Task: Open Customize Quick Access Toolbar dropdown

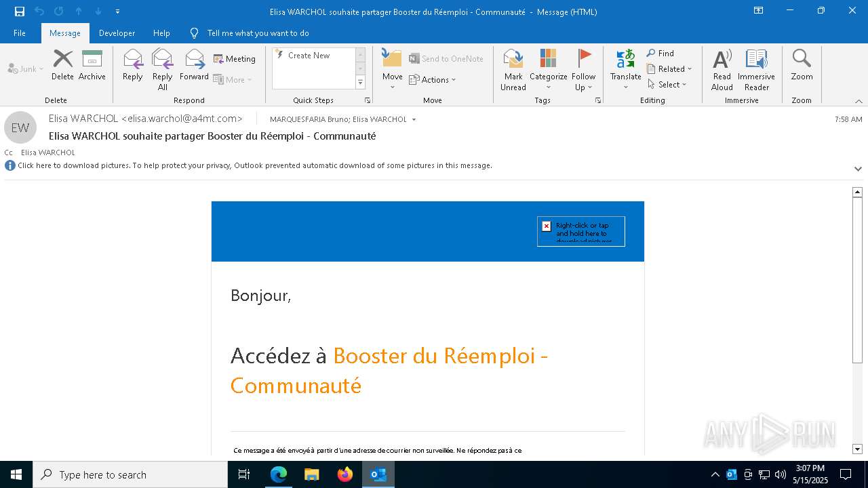Action: [117, 12]
